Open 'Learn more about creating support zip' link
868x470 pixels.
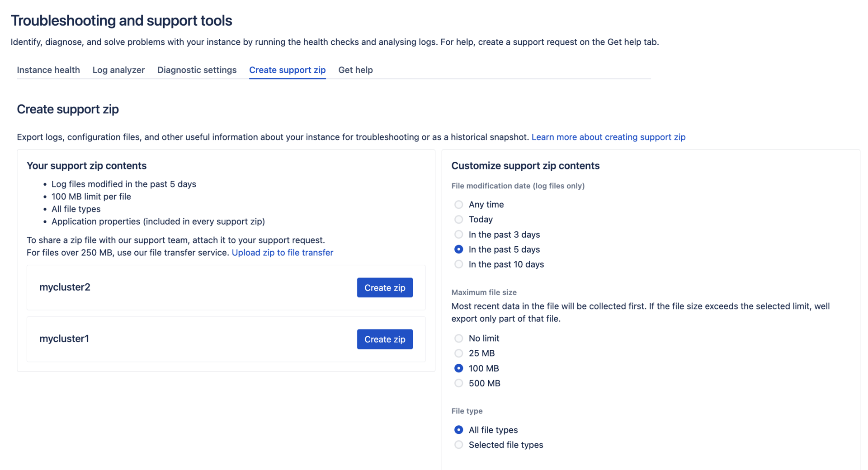tap(609, 137)
